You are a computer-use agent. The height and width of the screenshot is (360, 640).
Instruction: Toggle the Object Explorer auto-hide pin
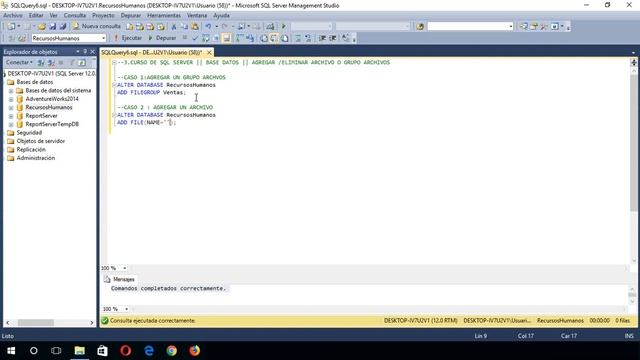click(85, 52)
